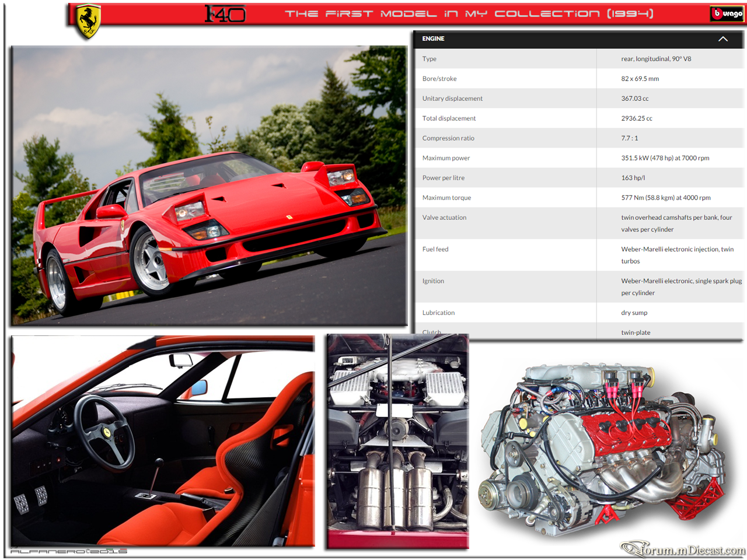This screenshot has height=560, width=747.
Task: Click the value '577 Nm (58.8 kgm) at 4000 rpm'
Action: coord(666,198)
